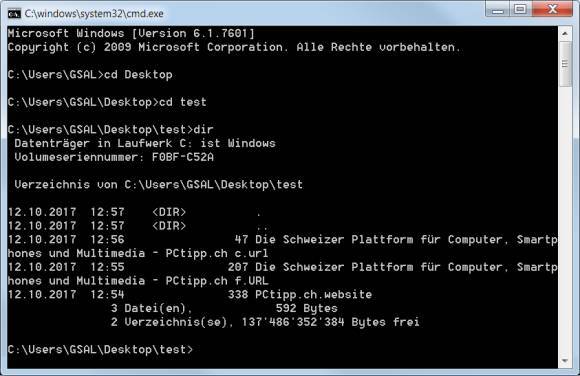580x376 pixels.
Task: Click the 'PCtipp.ch f.URL' file name
Action: click(217, 281)
